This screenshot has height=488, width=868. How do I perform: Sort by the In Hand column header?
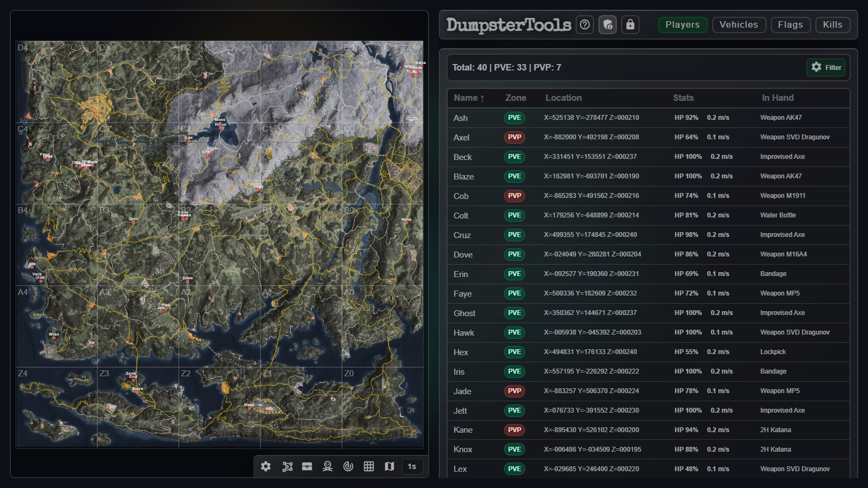click(777, 98)
